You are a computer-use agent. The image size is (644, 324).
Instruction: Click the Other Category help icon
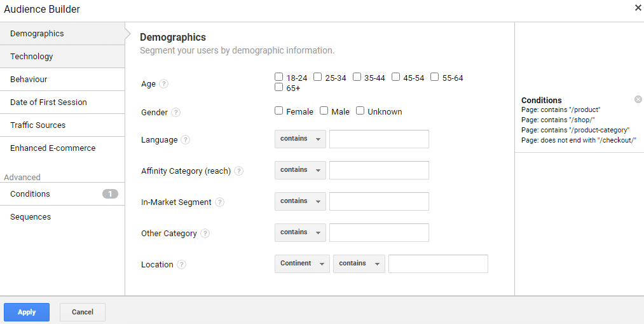coord(205,234)
